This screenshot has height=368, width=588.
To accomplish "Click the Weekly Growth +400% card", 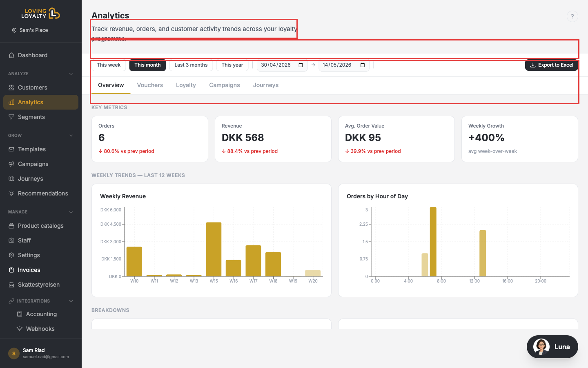I will (x=520, y=139).
